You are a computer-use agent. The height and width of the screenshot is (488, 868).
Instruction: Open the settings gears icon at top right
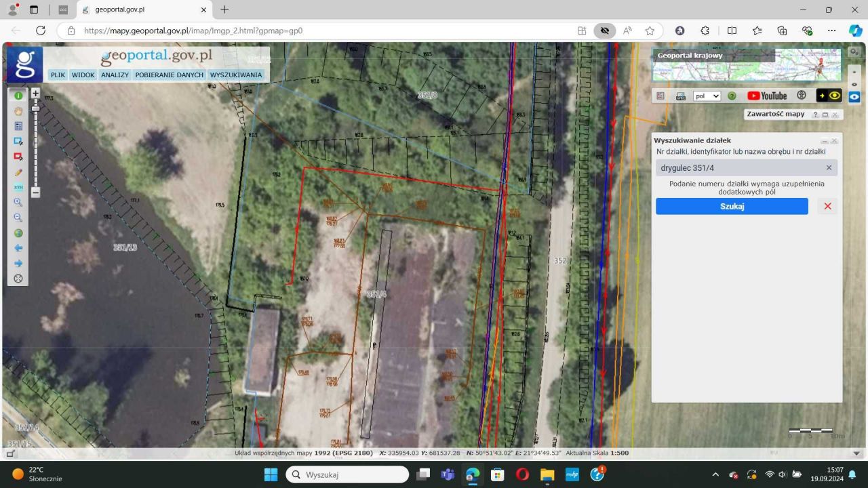click(x=854, y=53)
